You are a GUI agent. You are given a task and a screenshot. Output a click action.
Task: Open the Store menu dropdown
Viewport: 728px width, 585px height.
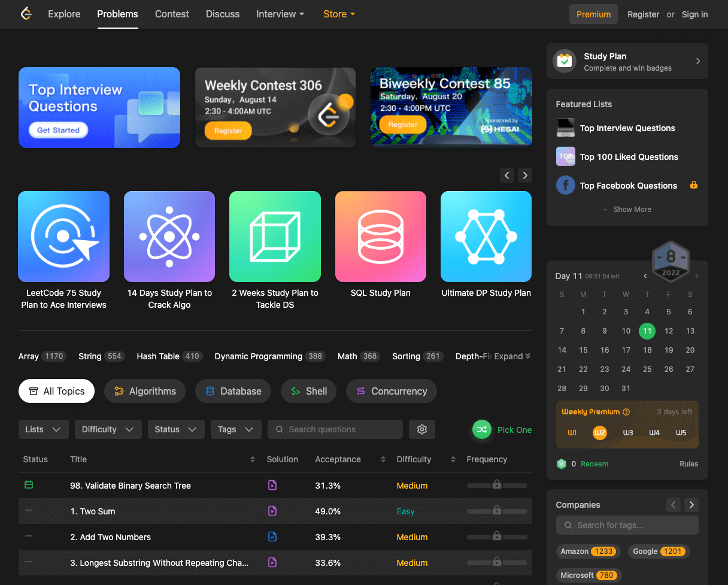coord(339,14)
